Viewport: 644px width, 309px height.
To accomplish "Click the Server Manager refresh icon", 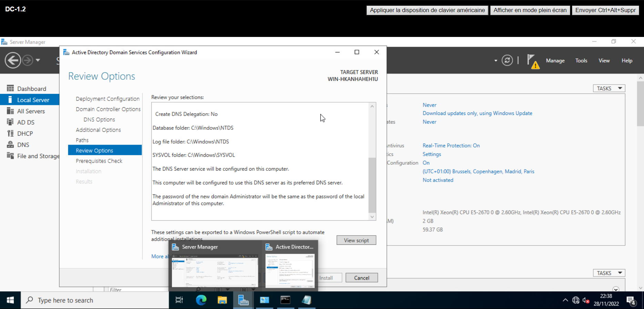I will pos(507,60).
